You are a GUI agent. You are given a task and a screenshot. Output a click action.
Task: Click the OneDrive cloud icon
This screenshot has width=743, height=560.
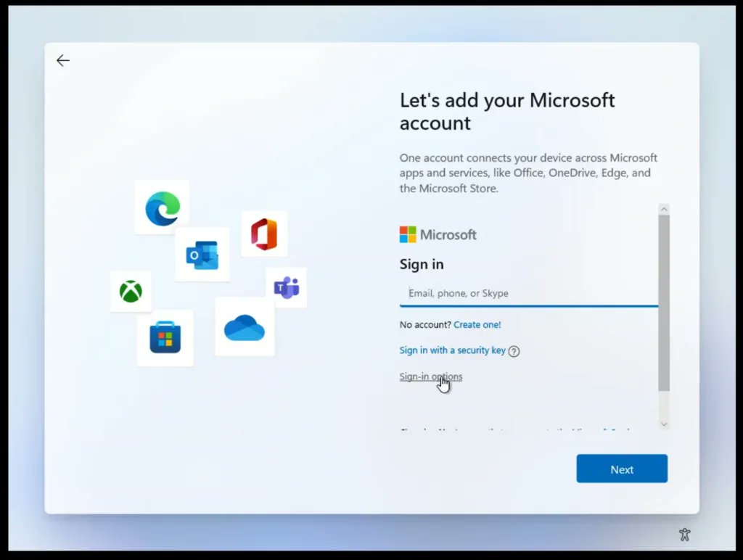coord(245,329)
